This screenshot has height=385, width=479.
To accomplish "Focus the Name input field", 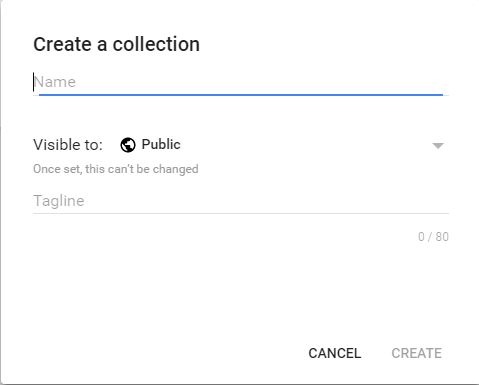I will point(241,82).
